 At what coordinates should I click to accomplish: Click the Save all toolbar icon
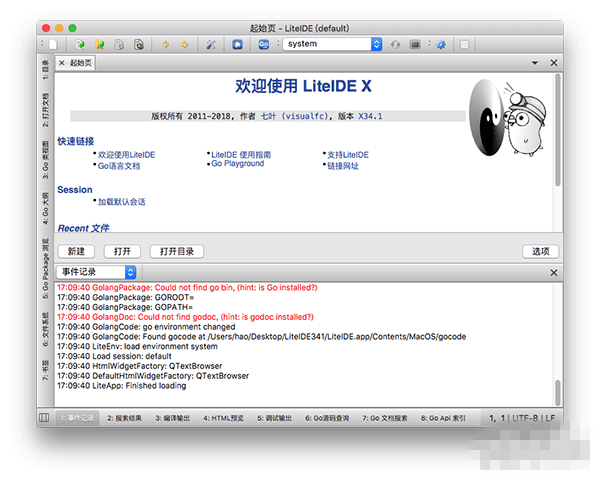point(139,44)
